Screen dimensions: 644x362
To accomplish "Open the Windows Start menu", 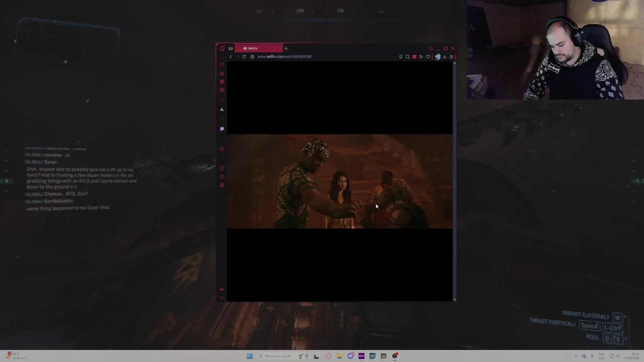I will coord(250,356).
